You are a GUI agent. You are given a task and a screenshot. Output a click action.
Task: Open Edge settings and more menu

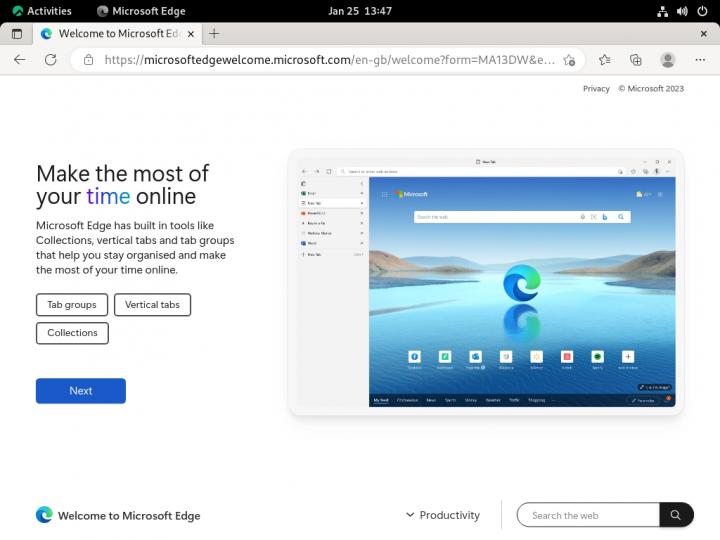coord(699,60)
